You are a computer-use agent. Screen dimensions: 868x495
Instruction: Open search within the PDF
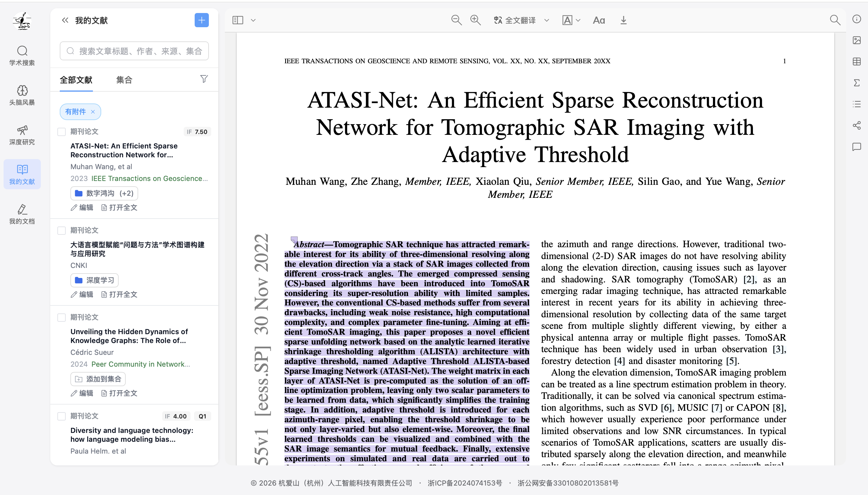[x=835, y=20]
